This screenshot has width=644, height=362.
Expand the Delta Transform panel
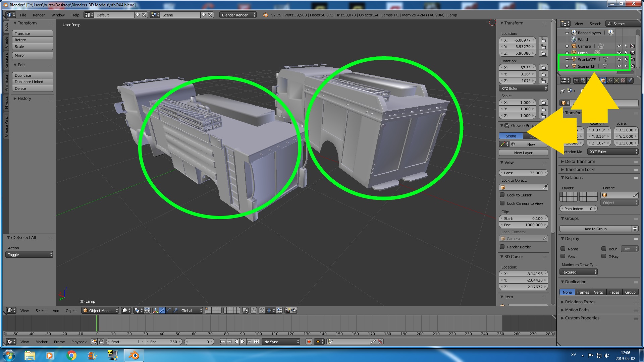[x=580, y=162]
